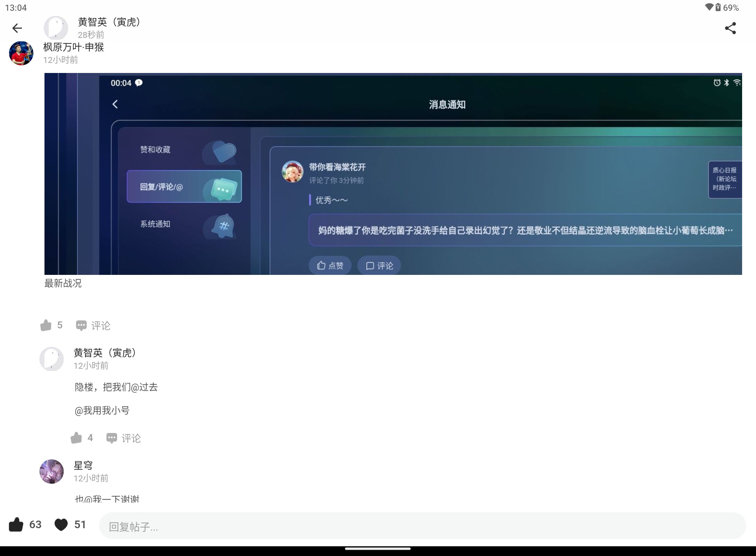Tap the 28秒前 timestamp in header

click(91, 35)
